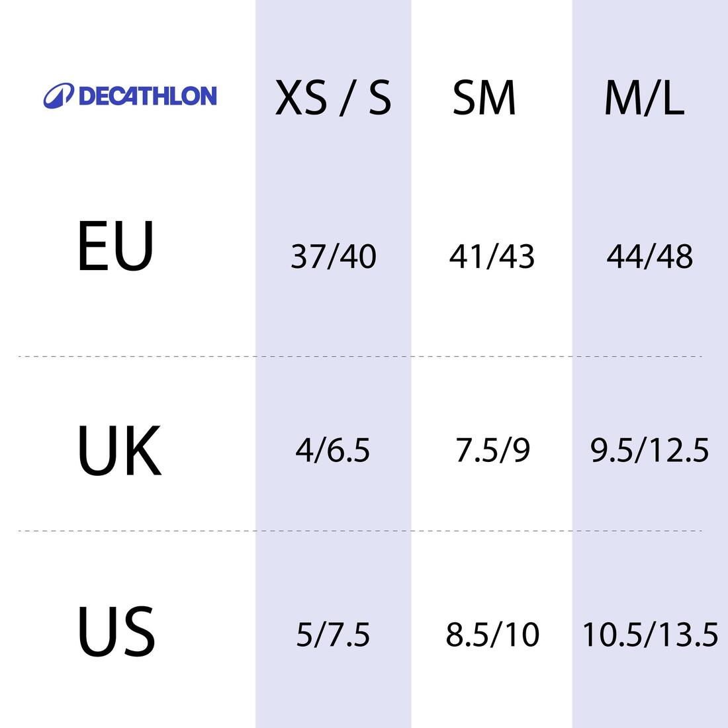Pick the EU 44/48 size cell
728x728 pixels.
649,257
